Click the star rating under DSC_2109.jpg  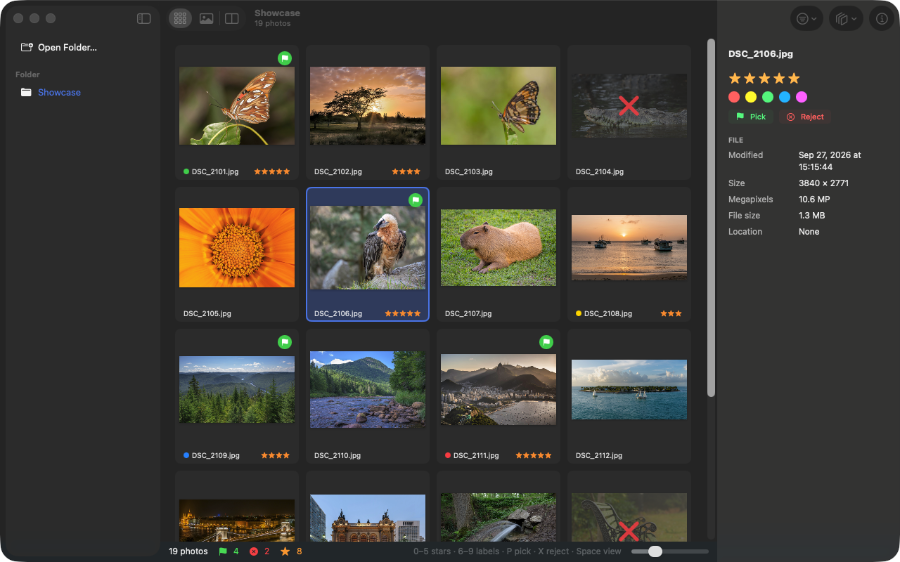[x=276, y=455]
